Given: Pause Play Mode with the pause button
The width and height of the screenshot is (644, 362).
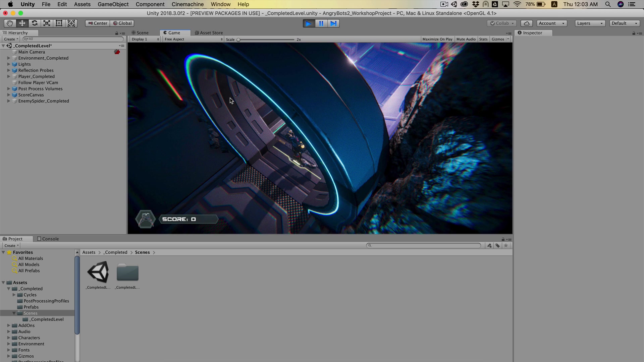Looking at the screenshot, I should [321, 23].
